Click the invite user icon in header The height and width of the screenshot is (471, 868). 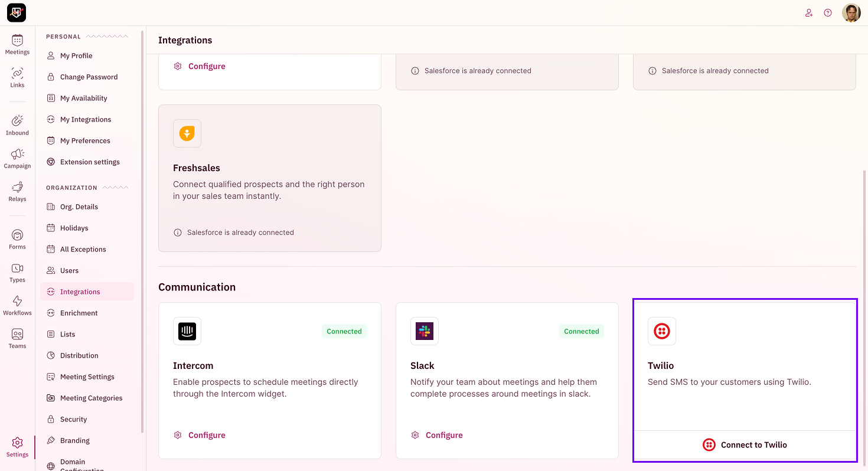pyautogui.click(x=809, y=13)
